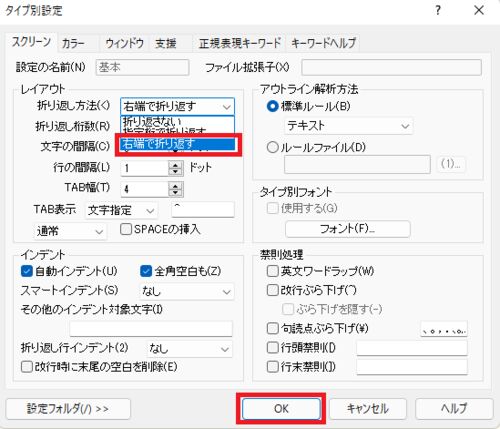Confirm settings with OK button

point(281,409)
